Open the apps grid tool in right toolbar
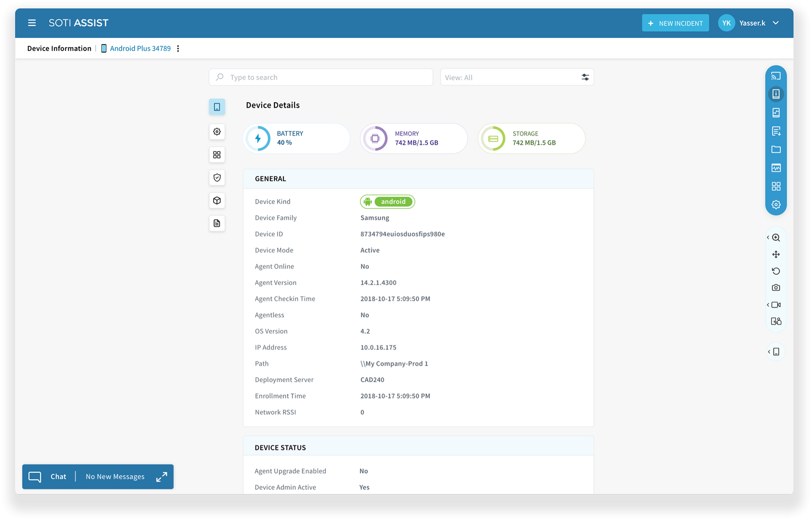This screenshot has height=520, width=812. pos(776,186)
